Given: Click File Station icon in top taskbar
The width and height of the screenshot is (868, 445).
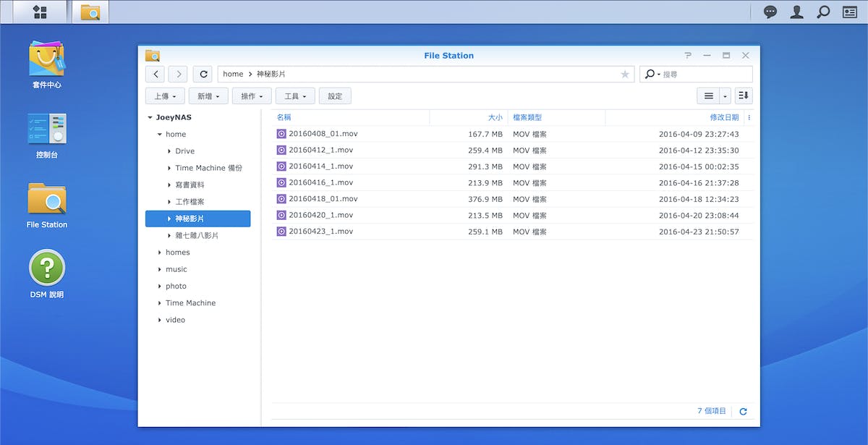Looking at the screenshot, I should [90, 12].
